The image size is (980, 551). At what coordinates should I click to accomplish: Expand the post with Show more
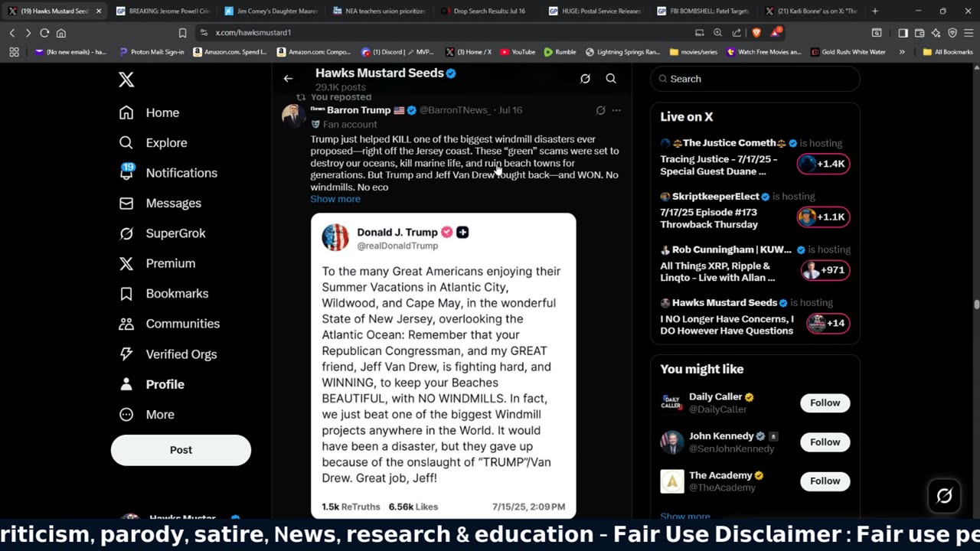click(335, 199)
